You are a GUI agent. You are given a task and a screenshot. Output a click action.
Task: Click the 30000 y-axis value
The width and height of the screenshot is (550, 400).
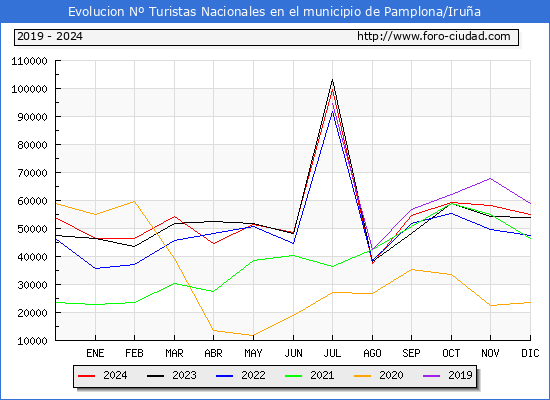point(32,285)
